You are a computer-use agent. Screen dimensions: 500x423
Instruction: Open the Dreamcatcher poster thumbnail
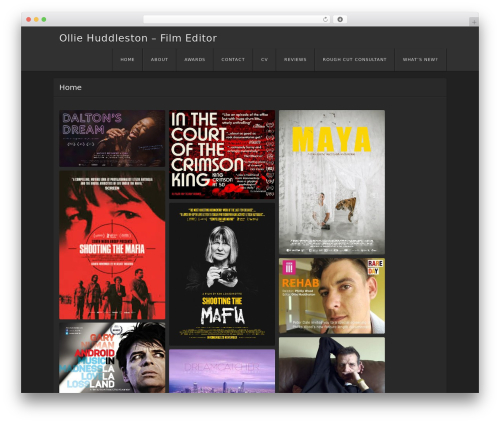click(x=222, y=371)
